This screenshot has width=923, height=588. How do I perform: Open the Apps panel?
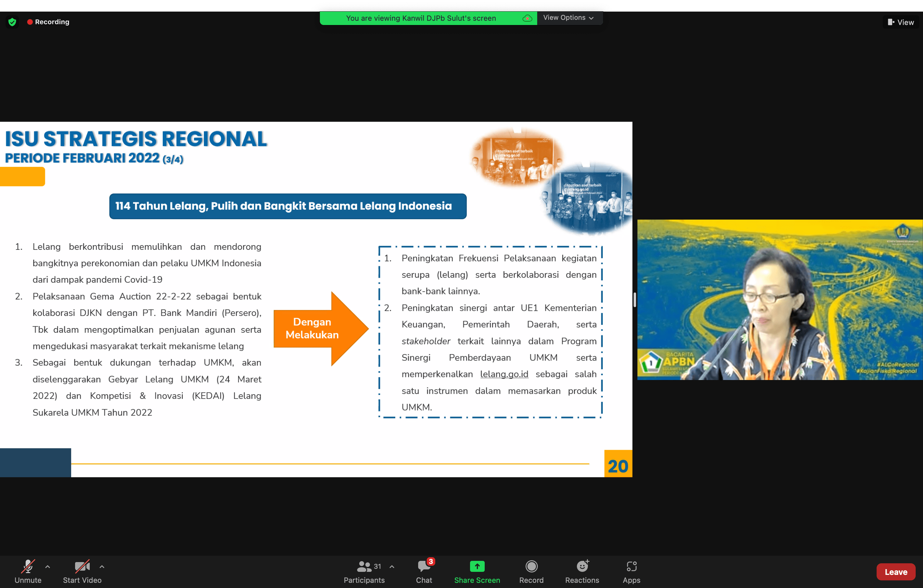(631, 571)
